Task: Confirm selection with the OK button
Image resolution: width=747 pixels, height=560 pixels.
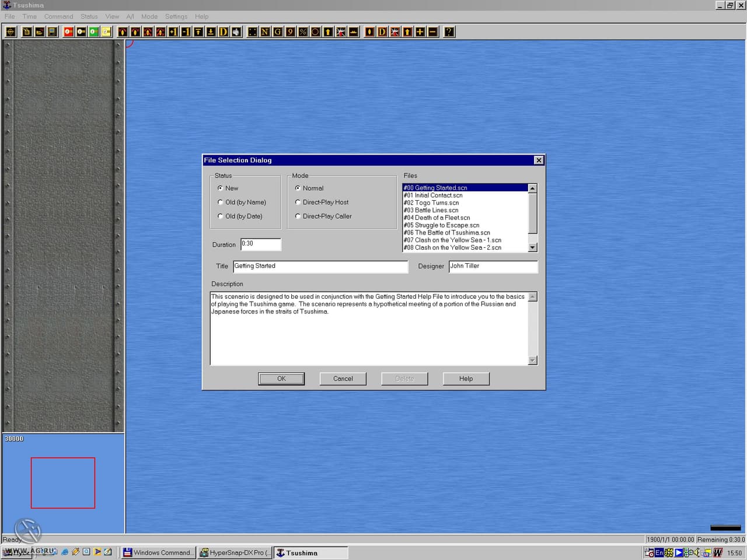Action: pos(281,379)
